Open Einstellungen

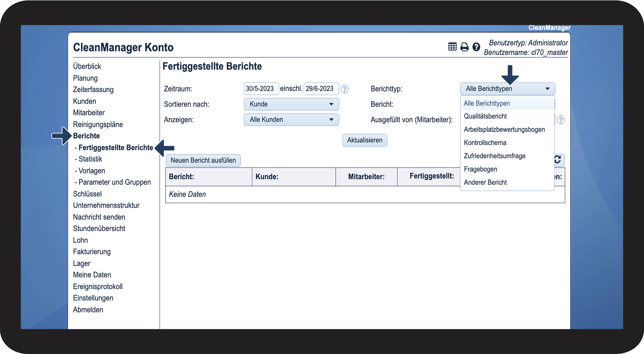point(93,298)
